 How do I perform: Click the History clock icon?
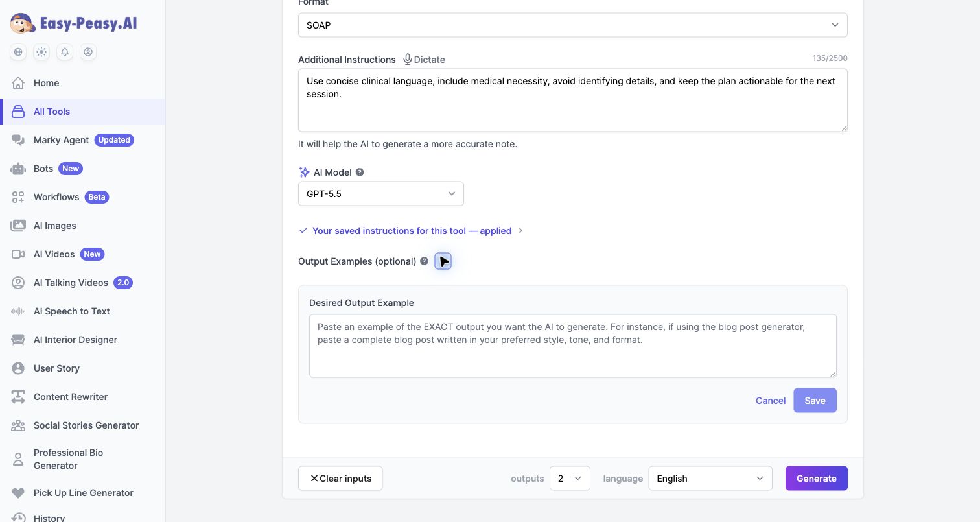[18, 517]
